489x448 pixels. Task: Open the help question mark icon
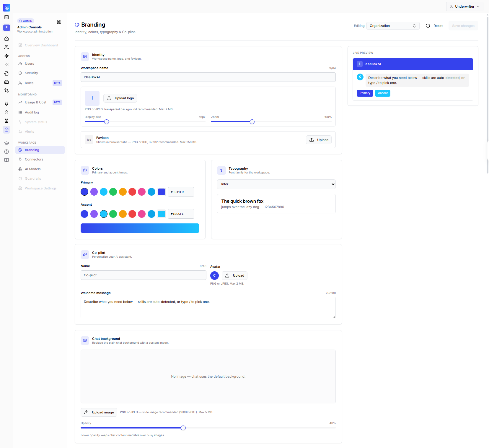pos(6,152)
